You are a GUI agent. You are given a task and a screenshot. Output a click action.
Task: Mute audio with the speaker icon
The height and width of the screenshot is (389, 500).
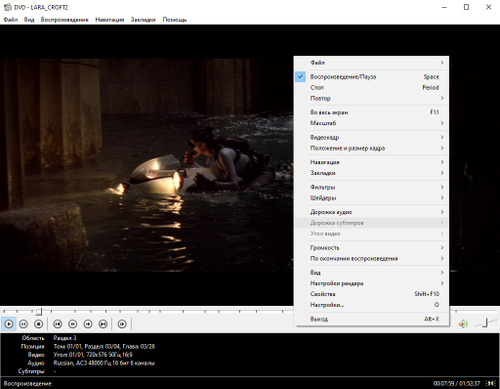[x=463, y=324]
